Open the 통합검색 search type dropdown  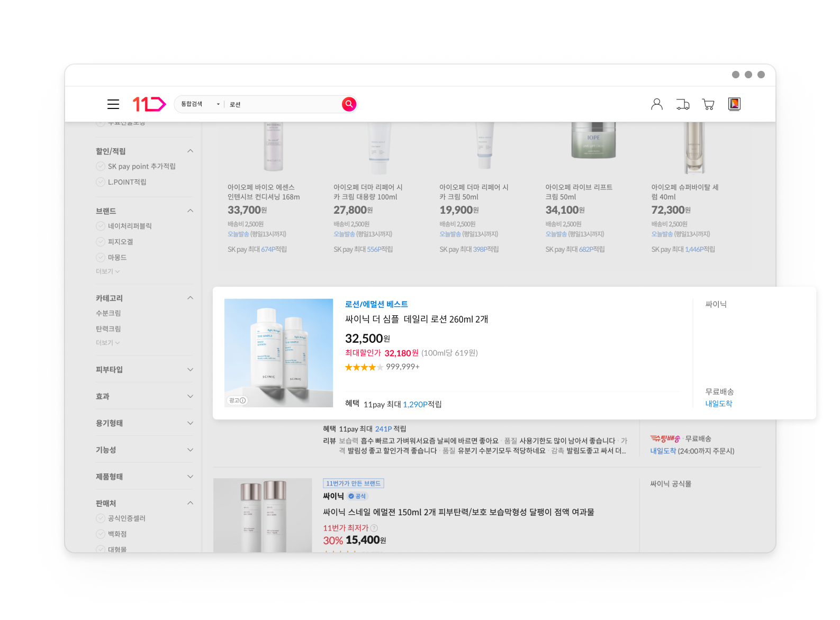point(200,104)
